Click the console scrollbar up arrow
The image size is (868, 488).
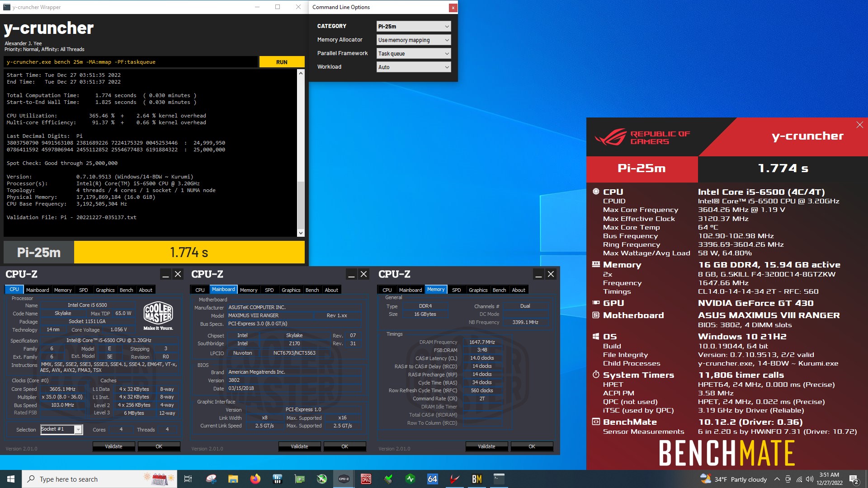301,73
